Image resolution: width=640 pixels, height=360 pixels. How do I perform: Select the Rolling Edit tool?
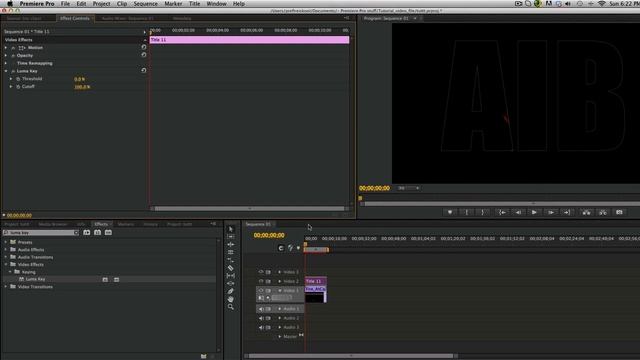point(231,252)
